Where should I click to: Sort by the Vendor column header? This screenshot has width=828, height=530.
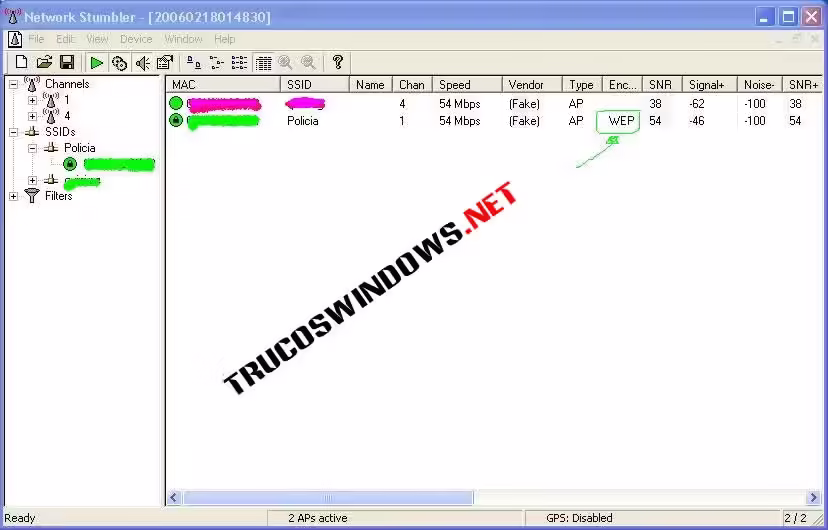point(532,84)
